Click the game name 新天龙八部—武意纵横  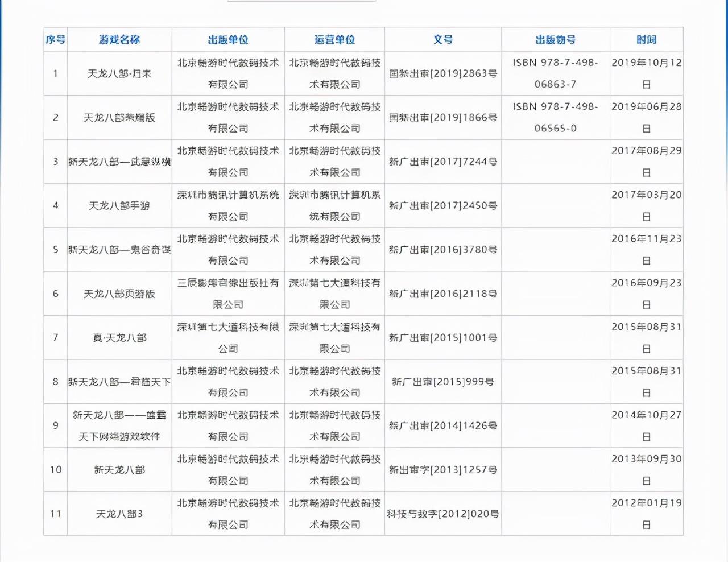(119, 162)
